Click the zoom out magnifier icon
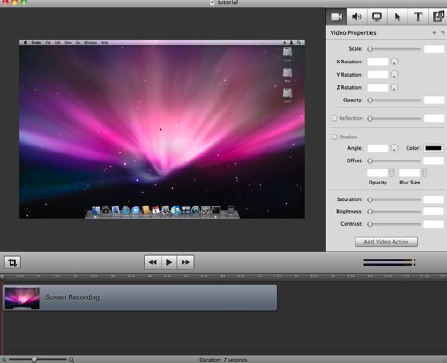Image resolution: width=447 pixels, height=363 pixels. (4, 360)
